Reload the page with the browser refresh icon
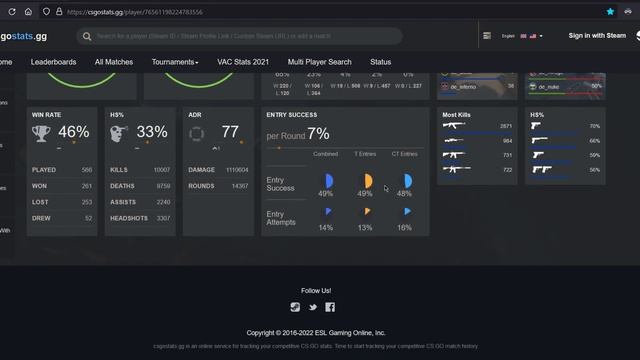Screen dimensions: 640x360 (12, 12)
